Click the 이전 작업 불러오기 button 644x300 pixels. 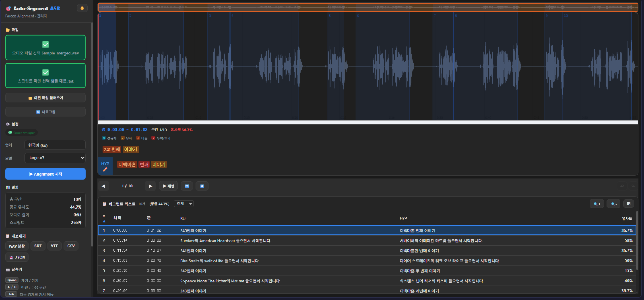click(x=46, y=98)
